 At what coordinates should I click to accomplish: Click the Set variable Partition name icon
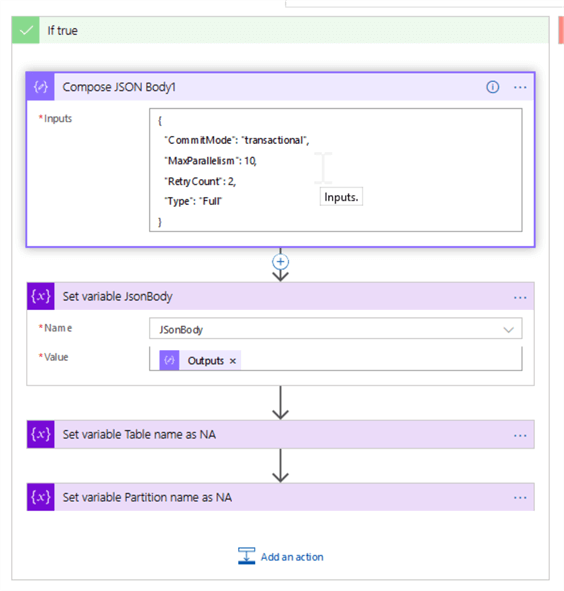point(41,497)
